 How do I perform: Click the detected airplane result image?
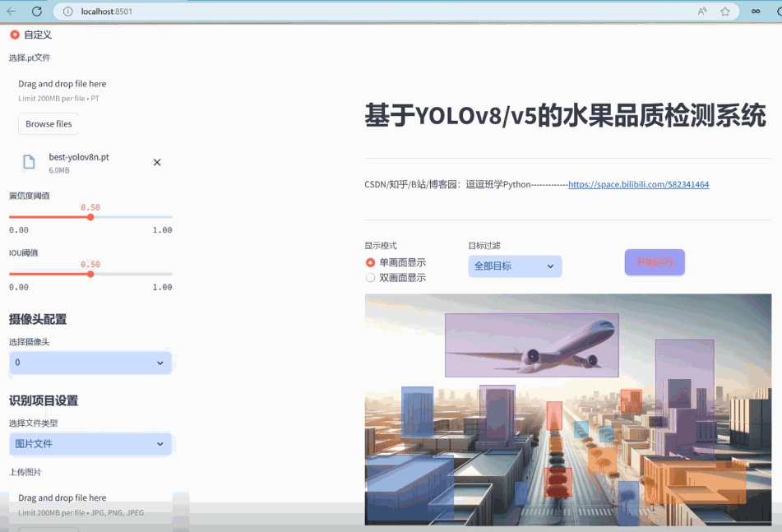tap(530, 345)
